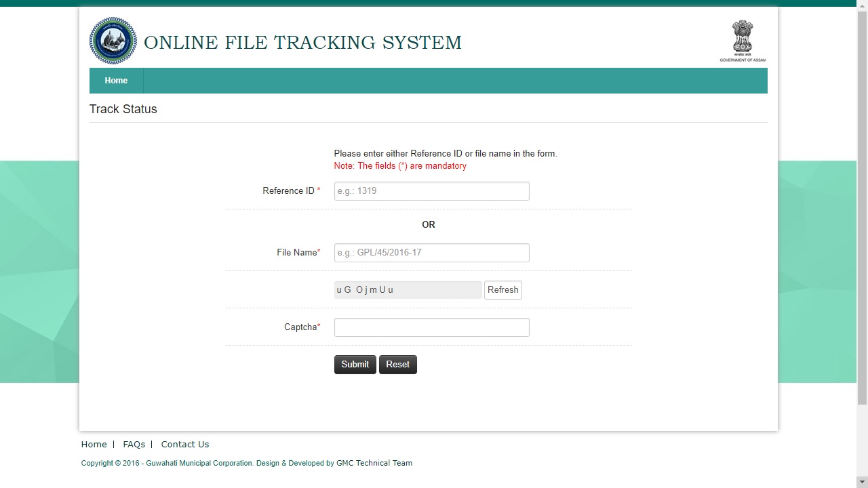This screenshot has height=488, width=868.
Task: Click the File Name field label
Action: coord(296,253)
